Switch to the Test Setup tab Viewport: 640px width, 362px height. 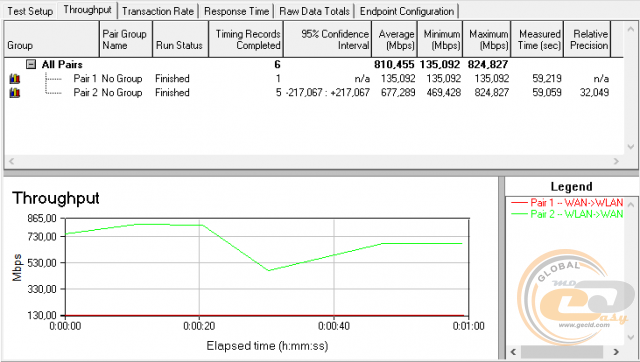pos(30,11)
